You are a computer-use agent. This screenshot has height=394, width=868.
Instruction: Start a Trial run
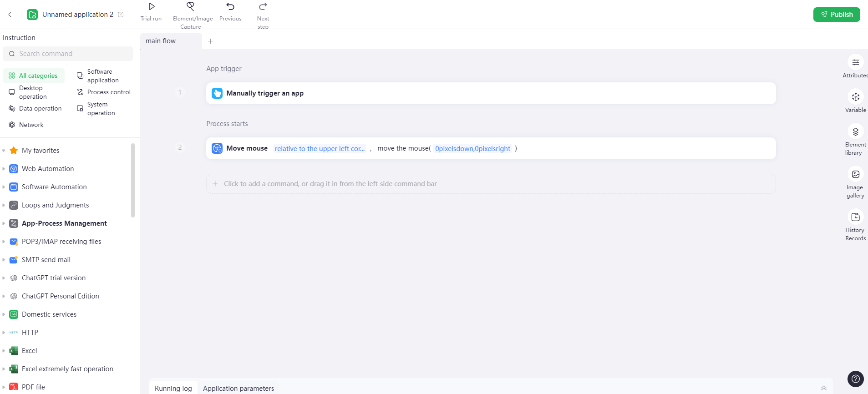tap(152, 12)
